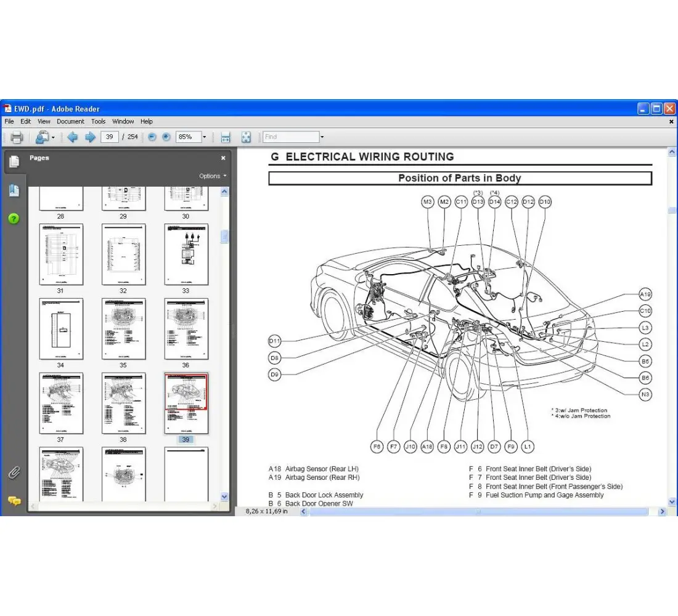Toggle the Fit Width view mode

[x=226, y=137]
